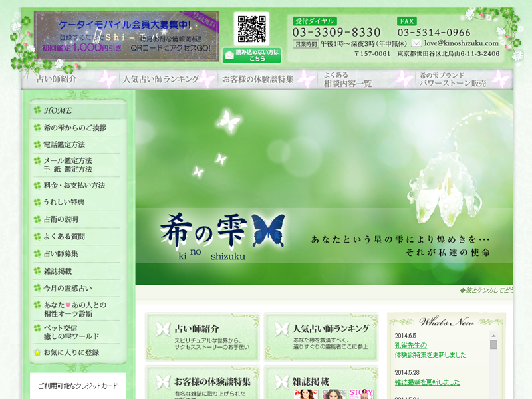Click the phone number 03-3309-8330

pyautogui.click(x=336, y=32)
